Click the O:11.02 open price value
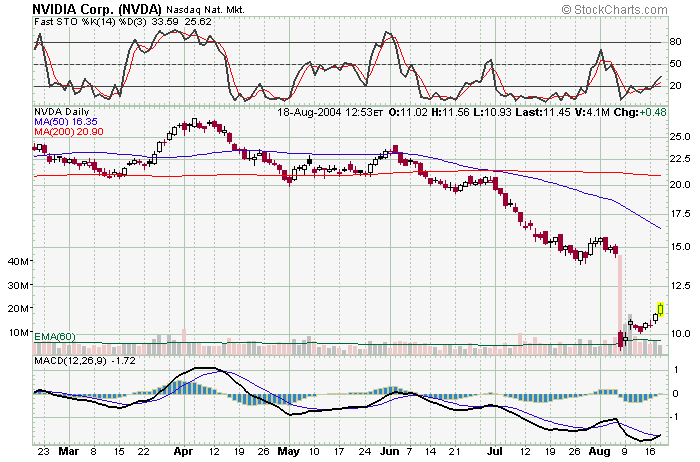 pos(408,112)
